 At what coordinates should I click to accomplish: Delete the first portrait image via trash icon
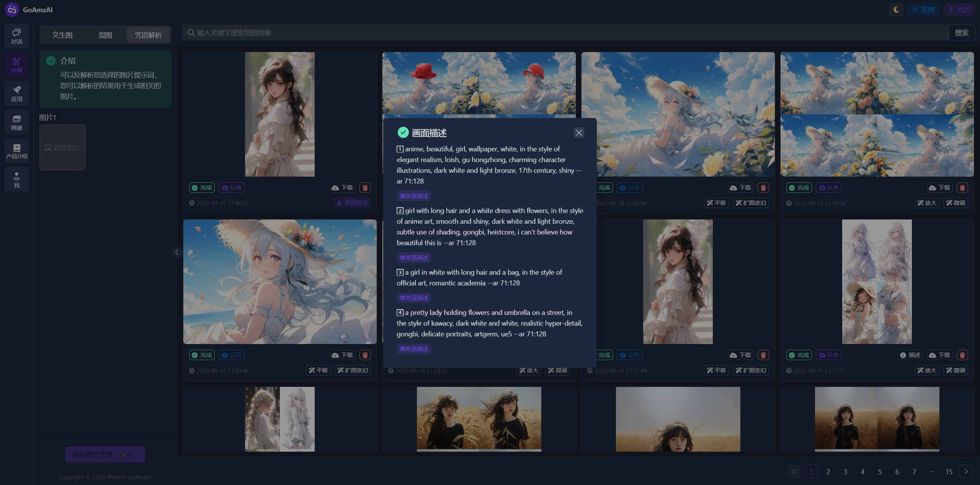pos(365,188)
